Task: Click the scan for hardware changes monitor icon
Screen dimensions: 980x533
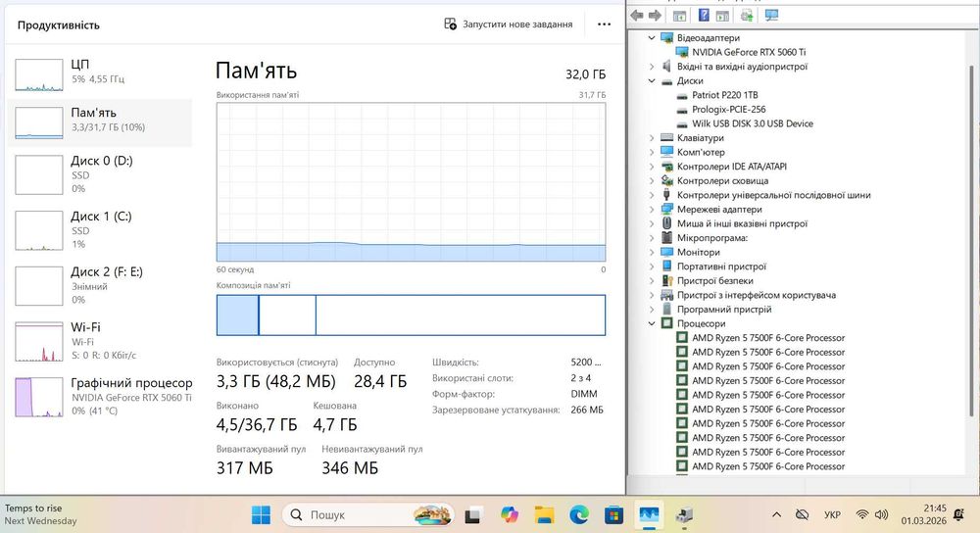Action: (x=772, y=16)
